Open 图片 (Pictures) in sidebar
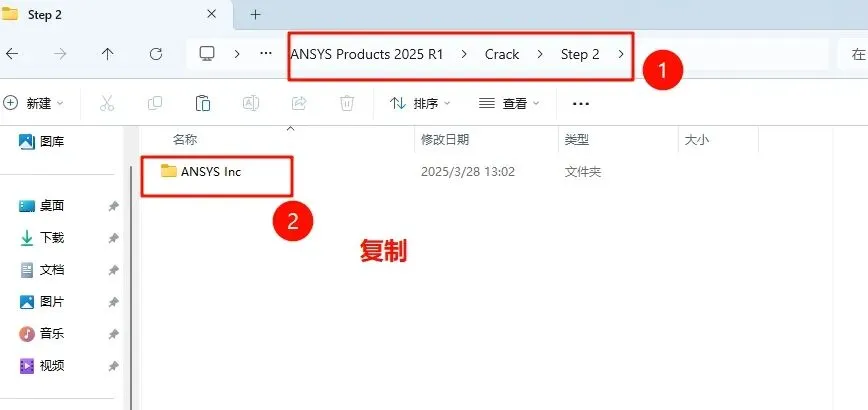Viewport: 868px width, 410px height. (42, 302)
